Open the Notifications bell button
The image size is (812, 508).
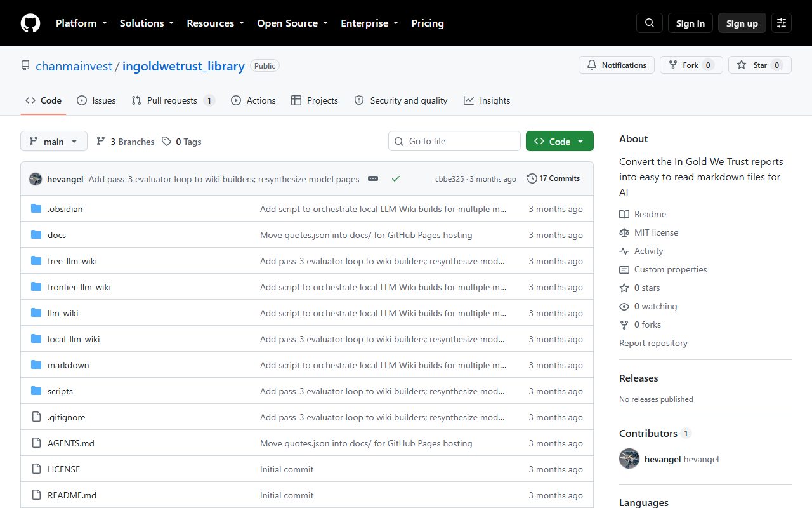pos(617,65)
